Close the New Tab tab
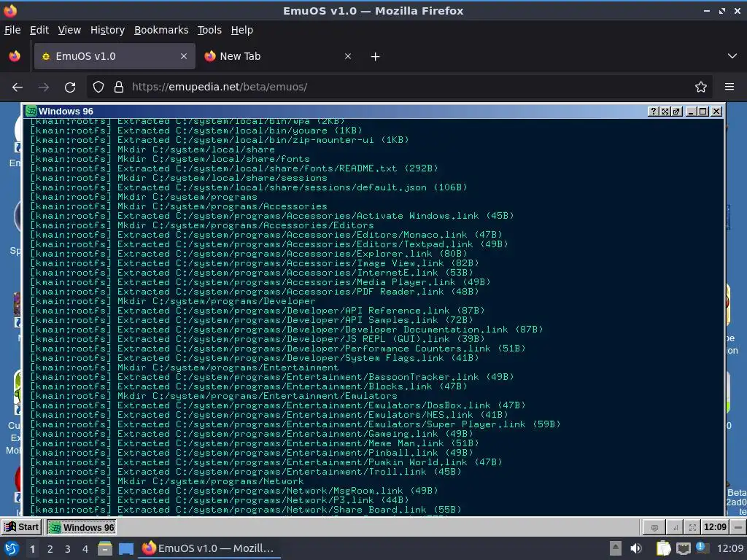 point(348,56)
